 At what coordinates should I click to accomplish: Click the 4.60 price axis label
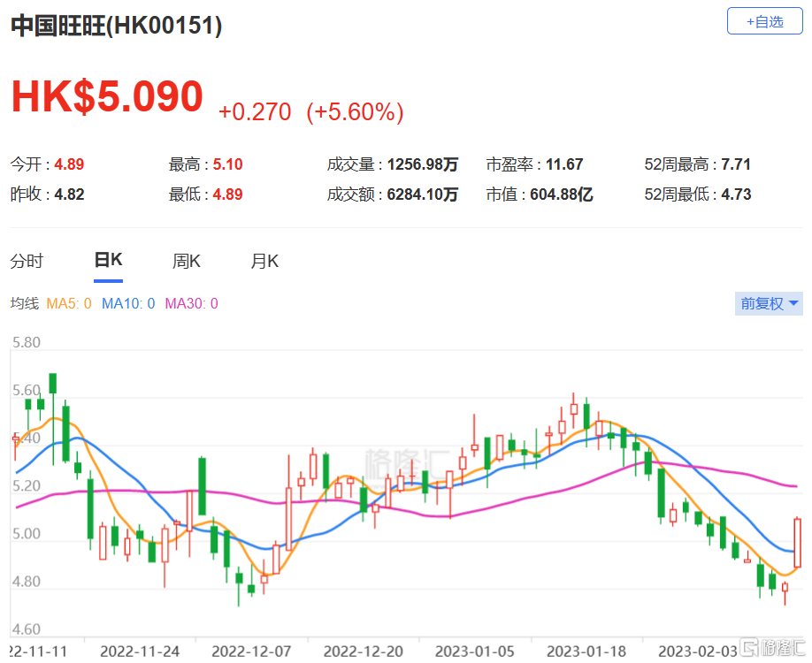(26, 629)
